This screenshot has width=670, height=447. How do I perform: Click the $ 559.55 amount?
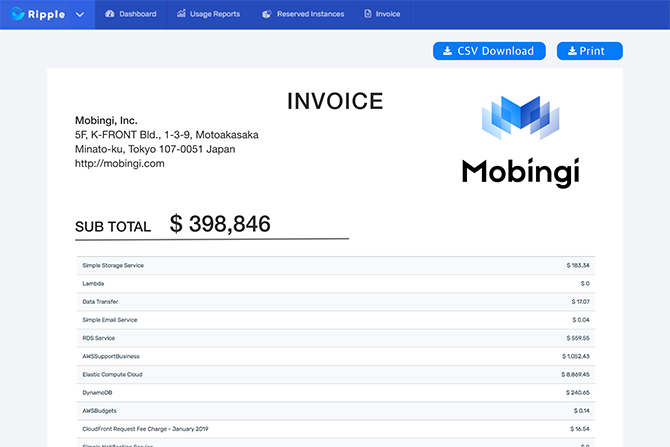[578, 338]
